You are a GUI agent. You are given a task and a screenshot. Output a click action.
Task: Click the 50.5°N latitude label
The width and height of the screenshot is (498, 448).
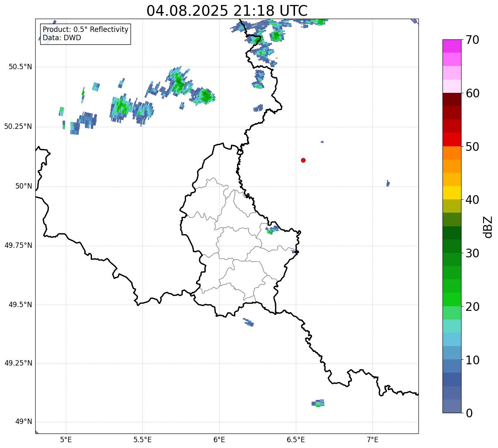pos(20,67)
